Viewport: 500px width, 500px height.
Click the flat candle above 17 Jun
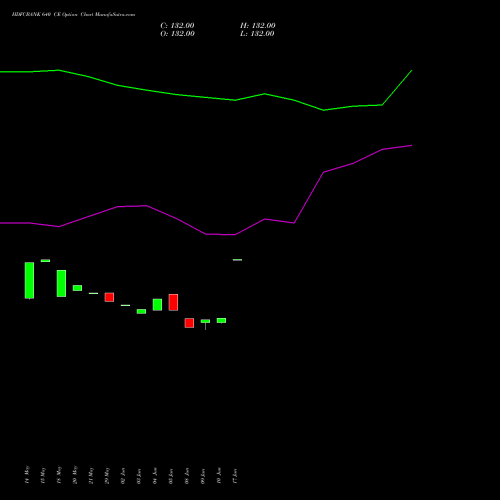pos(237,260)
